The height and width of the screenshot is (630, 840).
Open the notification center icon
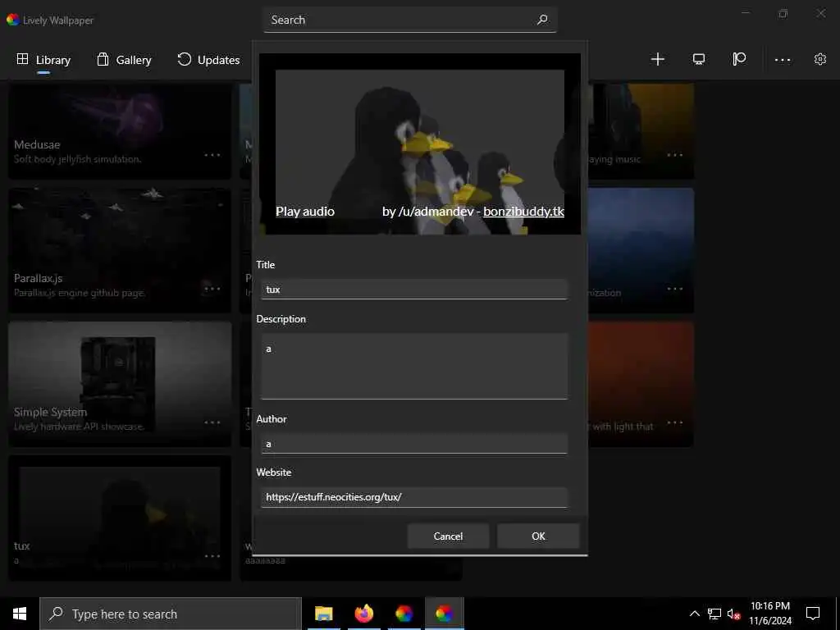click(813, 614)
